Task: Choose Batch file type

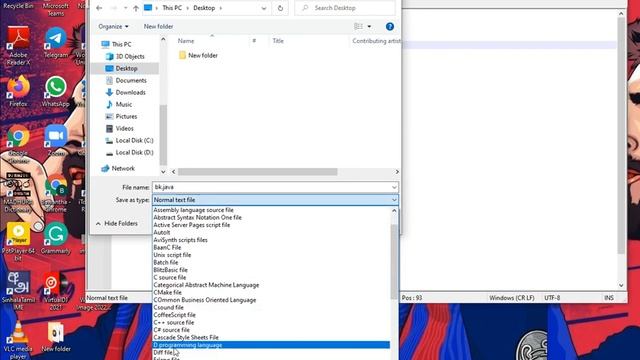Action: [x=166, y=262]
